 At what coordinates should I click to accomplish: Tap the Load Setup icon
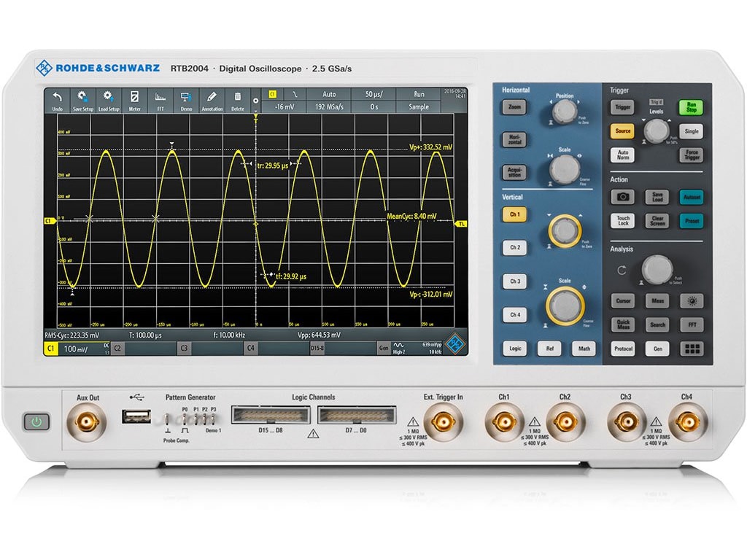coord(108,99)
